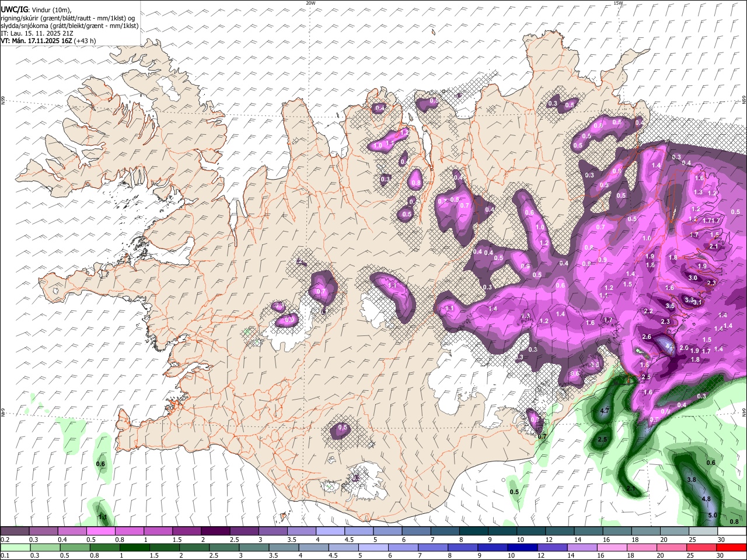Click the '0.1' label under the rain legend
The image size is (747, 560).
[x=5, y=555]
